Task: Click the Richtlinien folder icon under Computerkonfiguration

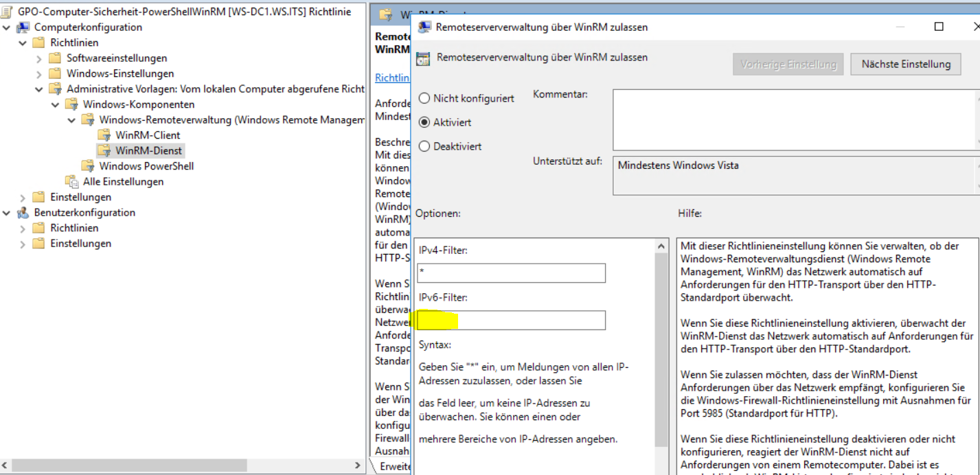Action: 39,43
